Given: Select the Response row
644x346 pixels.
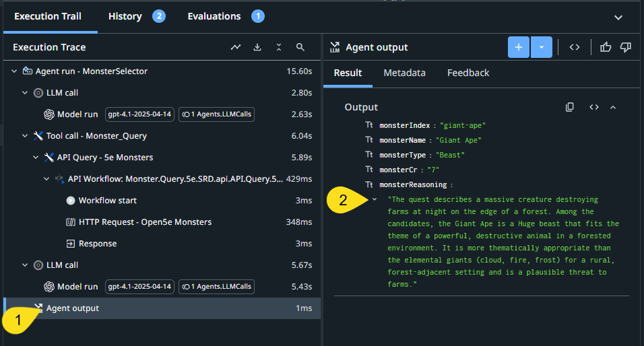Looking at the screenshot, I should click(x=162, y=244).
